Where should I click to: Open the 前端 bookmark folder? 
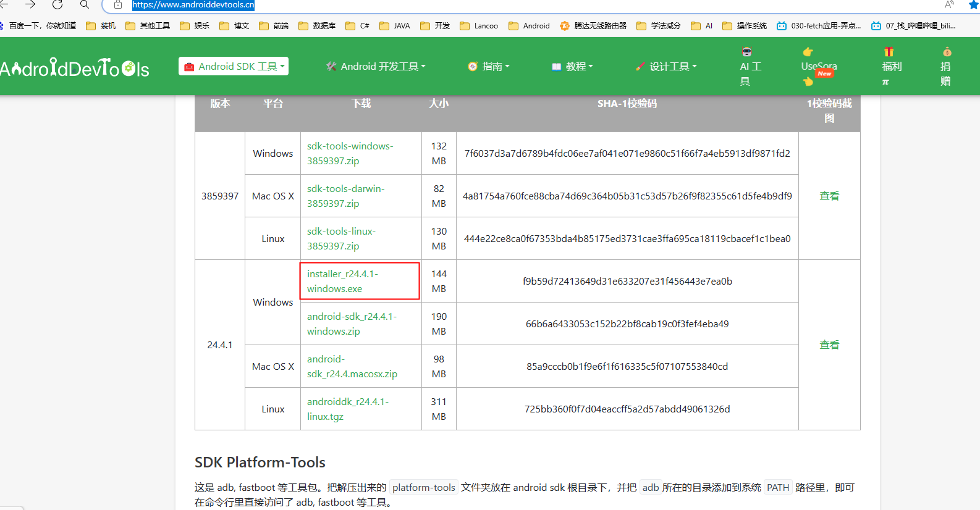[x=274, y=26]
